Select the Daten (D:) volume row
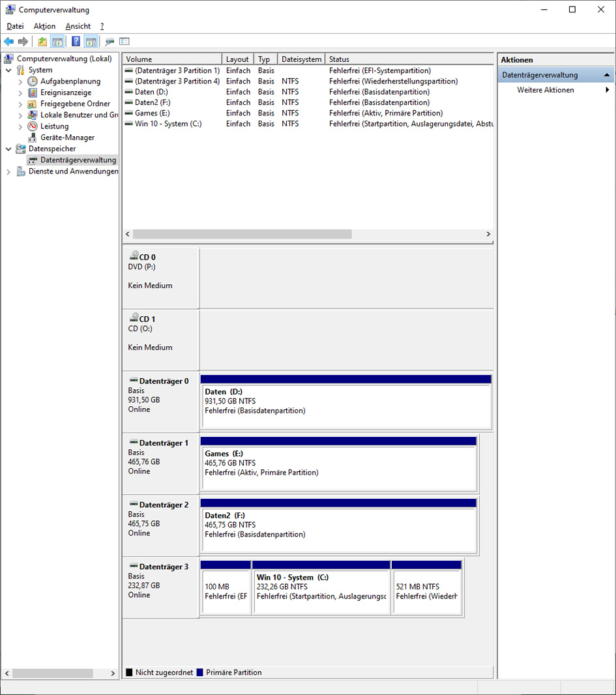This screenshot has width=616, height=695. pyautogui.click(x=308, y=92)
